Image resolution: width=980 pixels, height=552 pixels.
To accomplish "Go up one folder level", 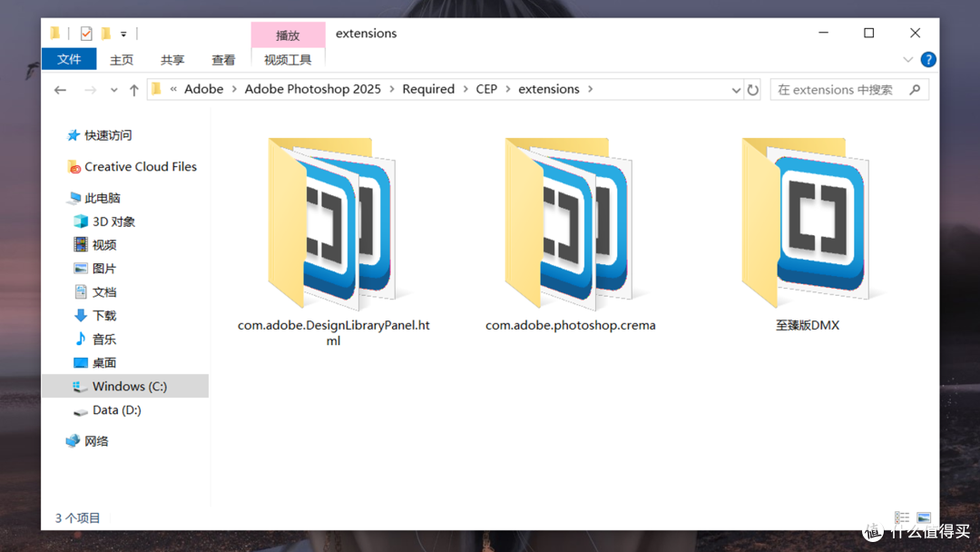I will (133, 90).
